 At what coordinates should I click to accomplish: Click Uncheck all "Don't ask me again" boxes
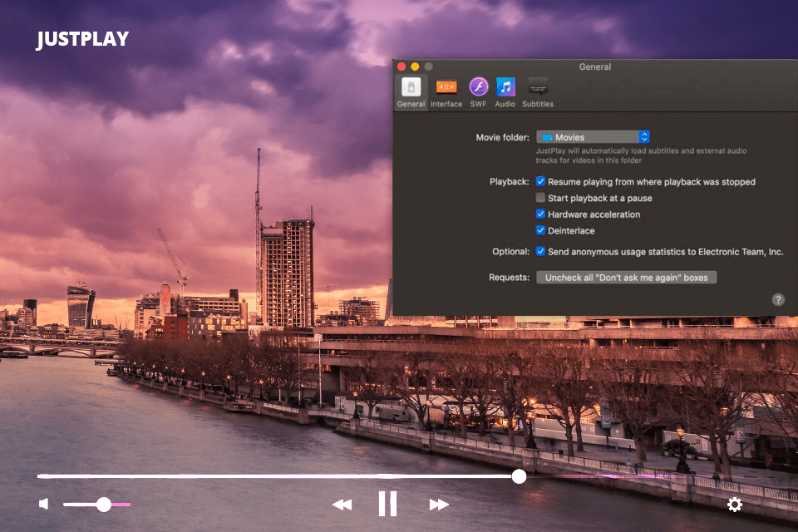(x=626, y=278)
